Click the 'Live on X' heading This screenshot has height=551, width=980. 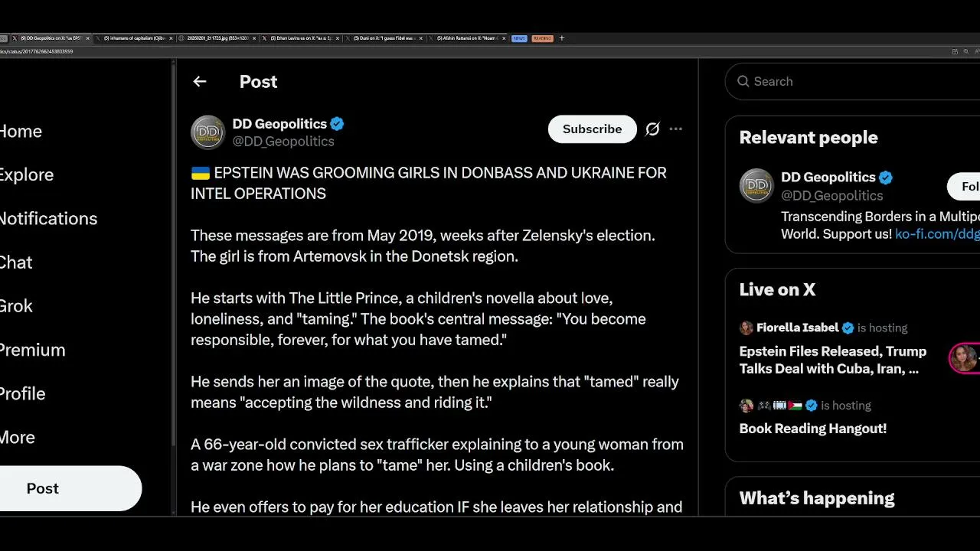pos(777,289)
